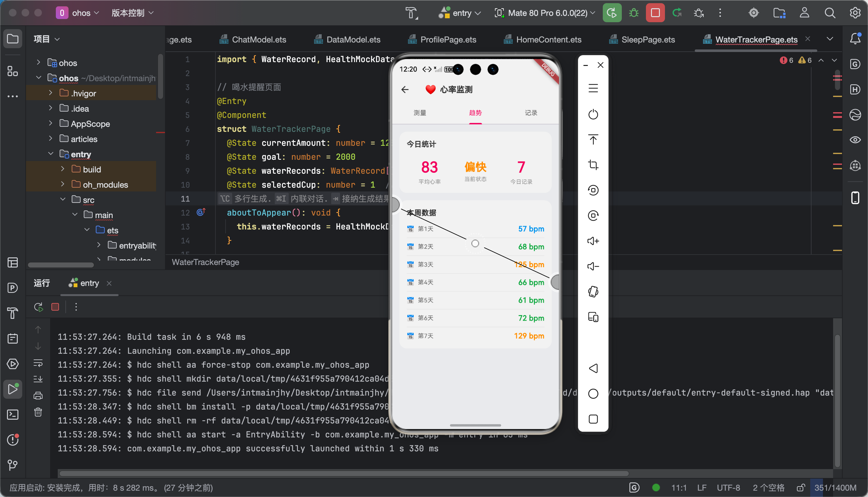Switch to DataModel.ets tab
Screen dimensions: 868x497
coord(347,40)
